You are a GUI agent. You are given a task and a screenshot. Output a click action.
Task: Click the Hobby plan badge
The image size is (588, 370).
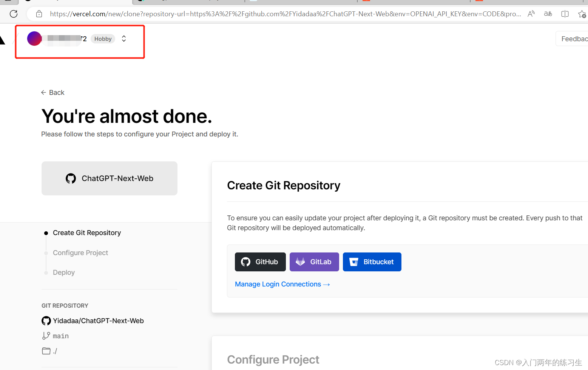click(103, 39)
